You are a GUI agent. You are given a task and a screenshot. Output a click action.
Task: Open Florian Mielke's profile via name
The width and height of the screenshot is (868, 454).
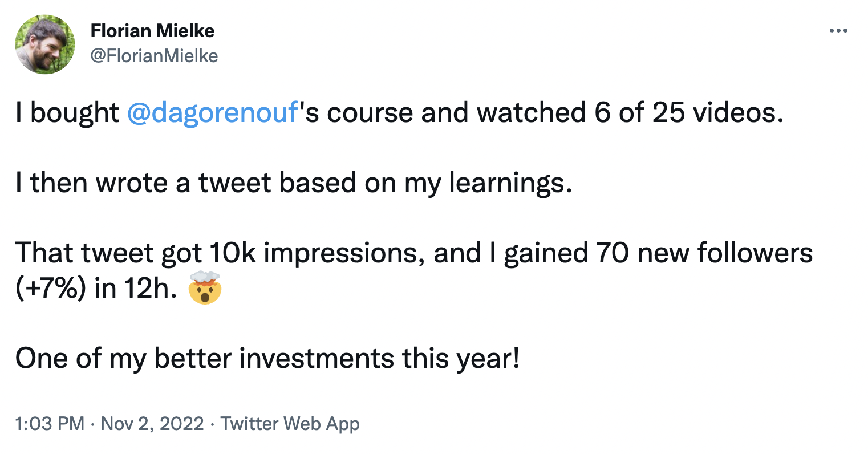(x=153, y=31)
